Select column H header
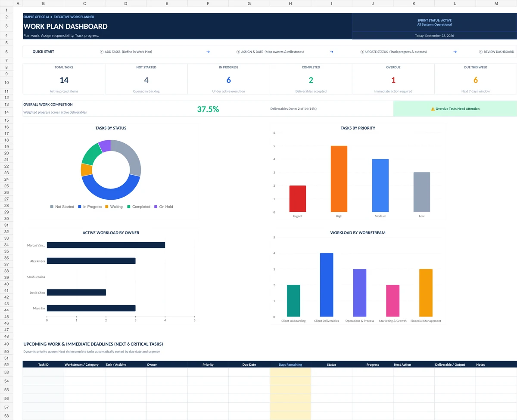 [x=290, y=3]
